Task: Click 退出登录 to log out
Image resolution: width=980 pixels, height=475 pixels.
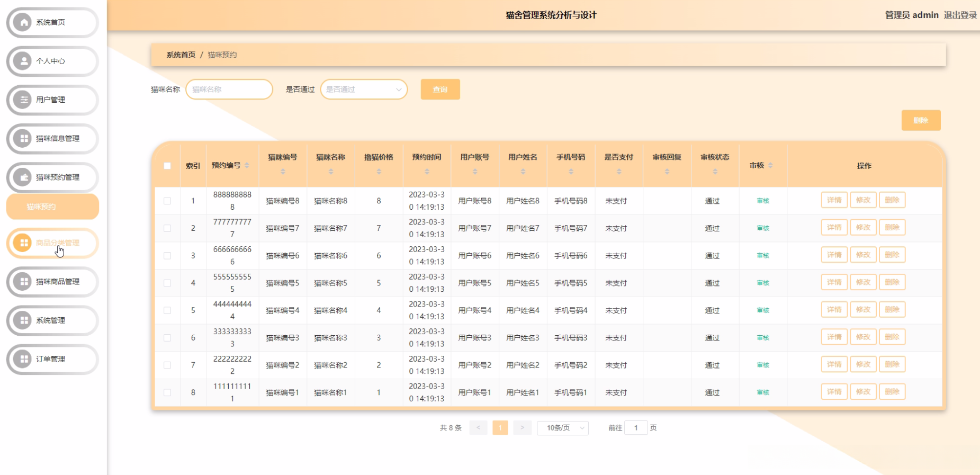Action: (x=960, y=15)
